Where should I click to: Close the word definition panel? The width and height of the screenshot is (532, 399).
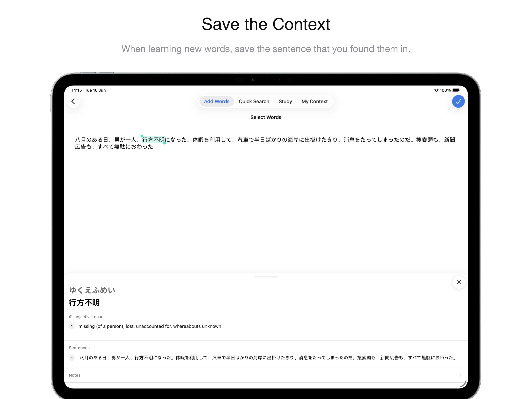[x=459, y=282]
